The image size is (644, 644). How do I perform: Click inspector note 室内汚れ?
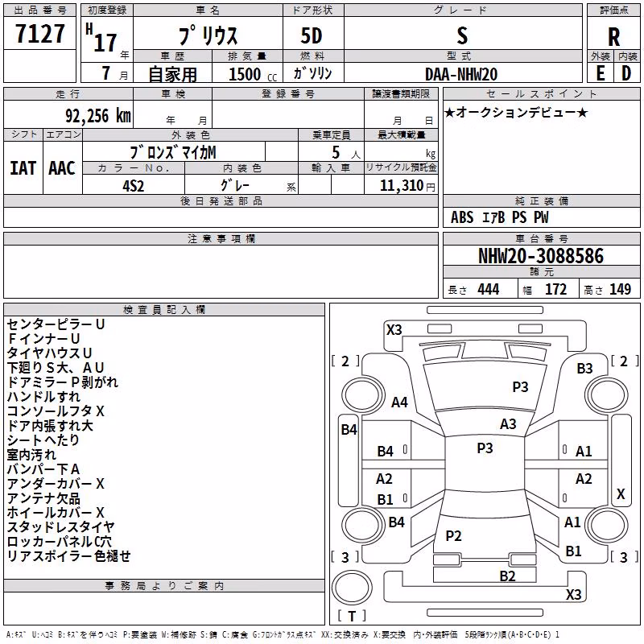31,454
